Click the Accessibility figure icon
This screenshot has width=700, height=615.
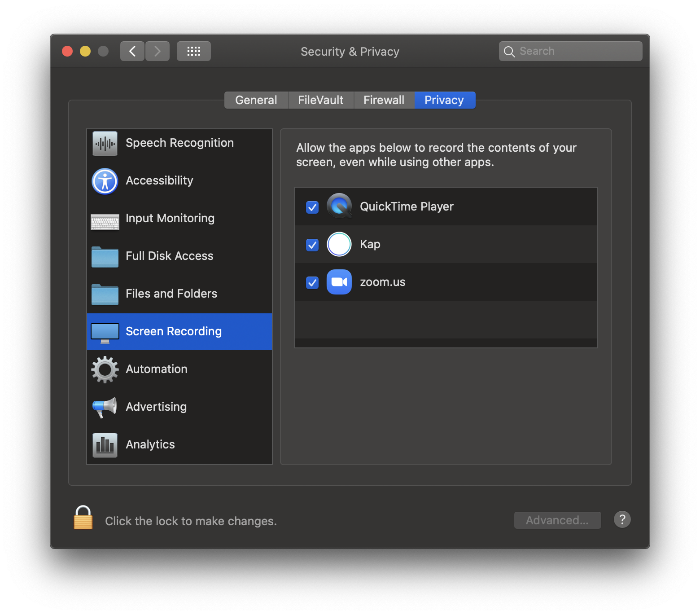coord(105,181)
